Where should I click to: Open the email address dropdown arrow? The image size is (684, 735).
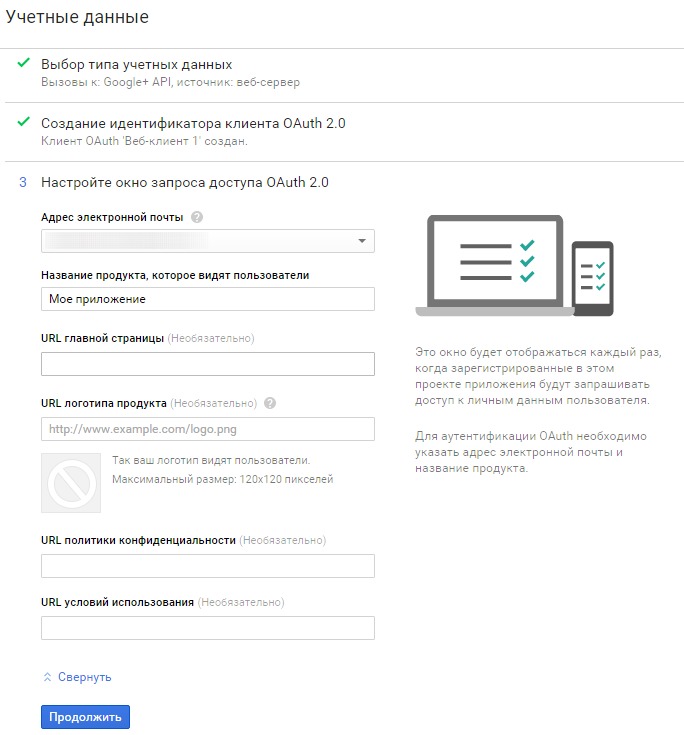point(361,242)
